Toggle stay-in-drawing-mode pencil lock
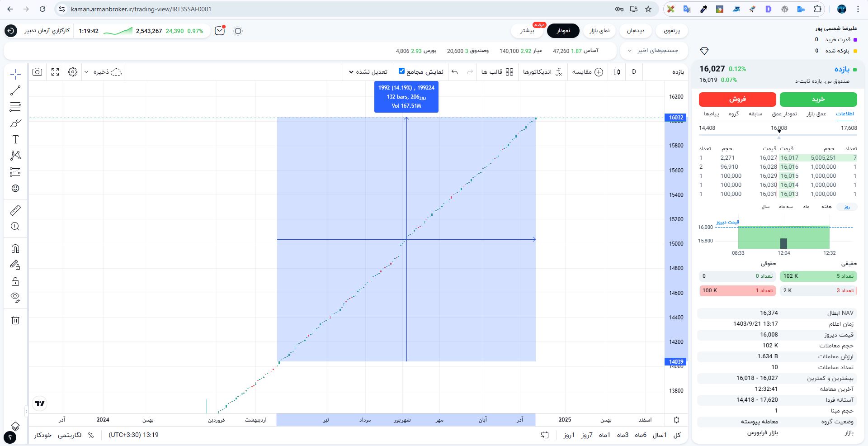868x446 pixels. coord(15,265)
